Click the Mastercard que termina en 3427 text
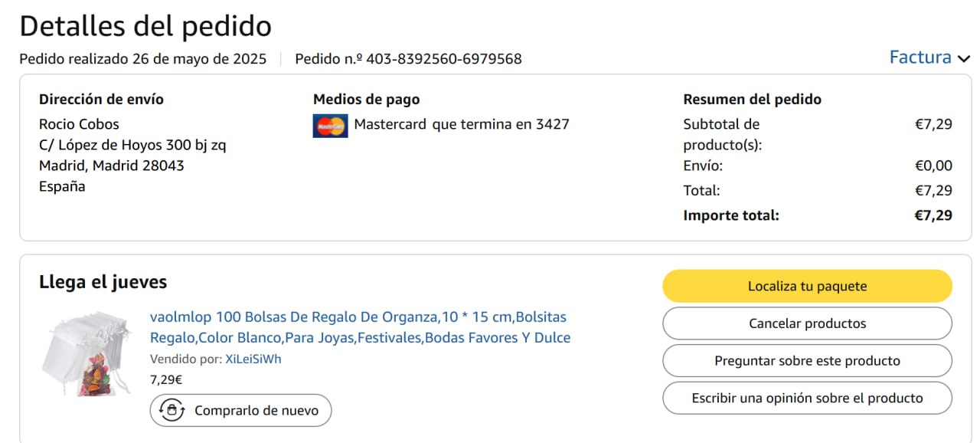This screenshot has height=443, width=980. click(x=461, y=124)
